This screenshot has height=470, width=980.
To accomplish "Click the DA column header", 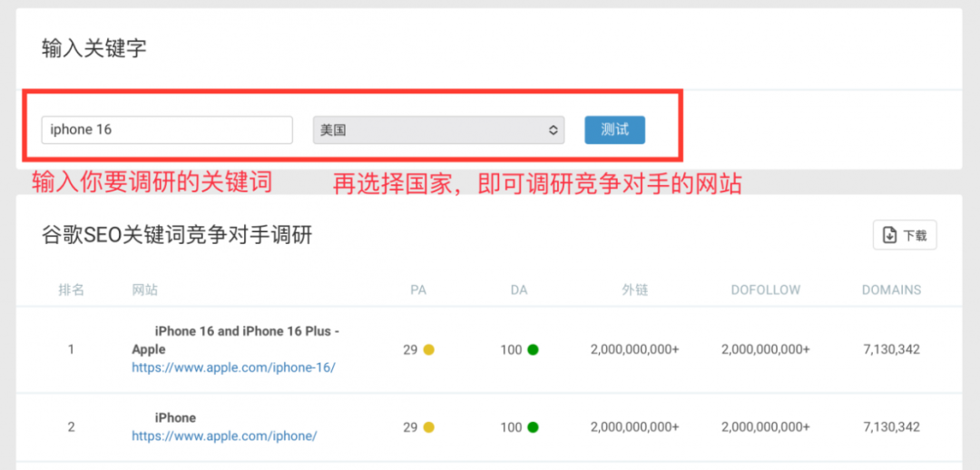I will (519, 290).
